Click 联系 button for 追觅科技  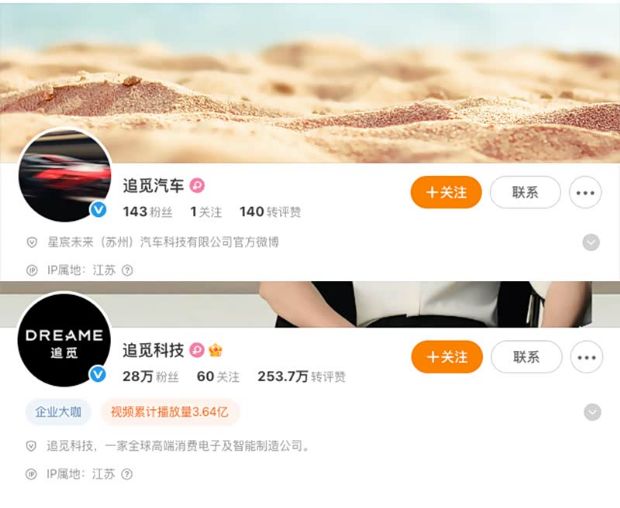point(526,357)
